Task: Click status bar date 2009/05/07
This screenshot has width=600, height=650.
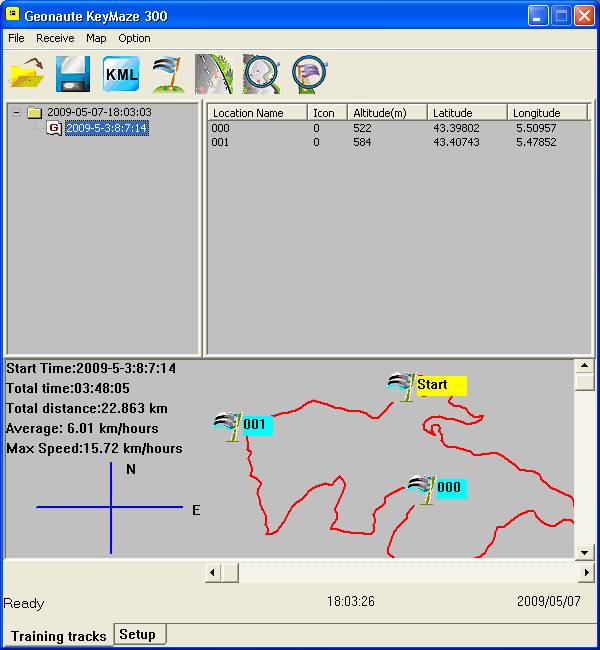Action: (x=549, y=601)
